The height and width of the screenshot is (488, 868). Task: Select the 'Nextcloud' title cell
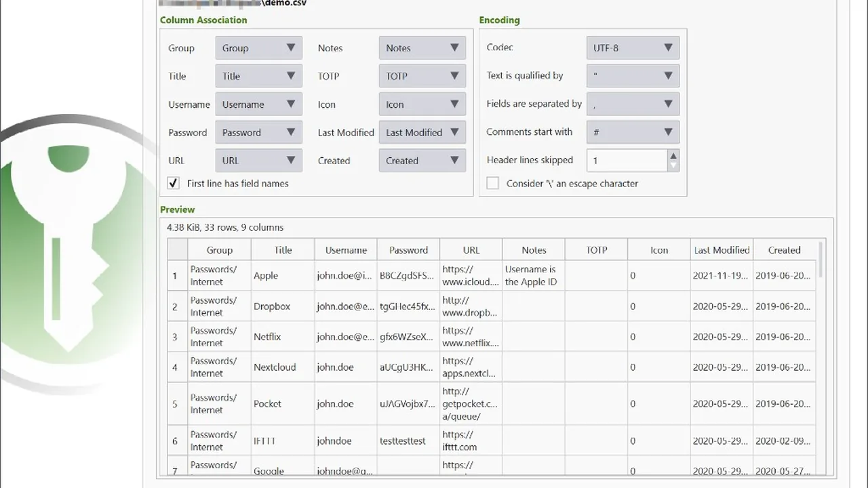pos(283,367)
